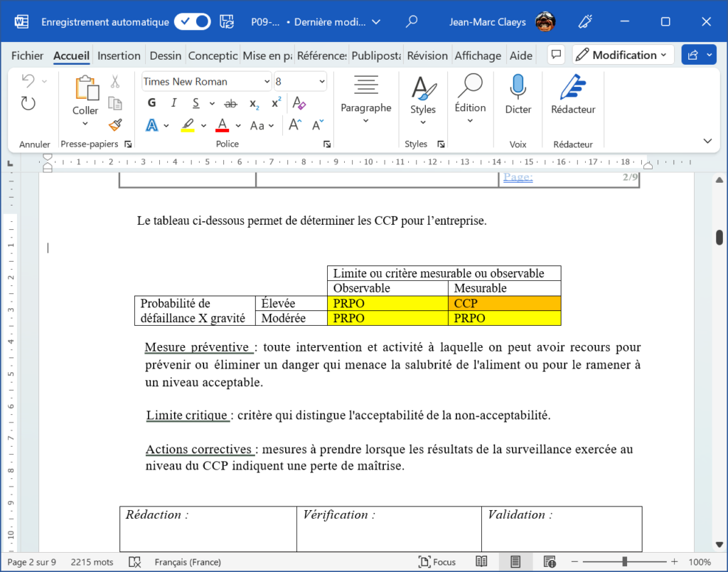Open the Rédacteur editor pane

point(573,95)
